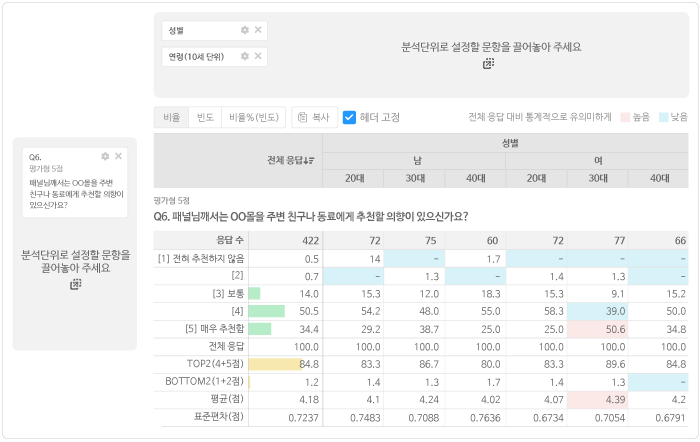Click the drop-zone icon in top panel
700x442 pixels.
click(x=488, y=64)
